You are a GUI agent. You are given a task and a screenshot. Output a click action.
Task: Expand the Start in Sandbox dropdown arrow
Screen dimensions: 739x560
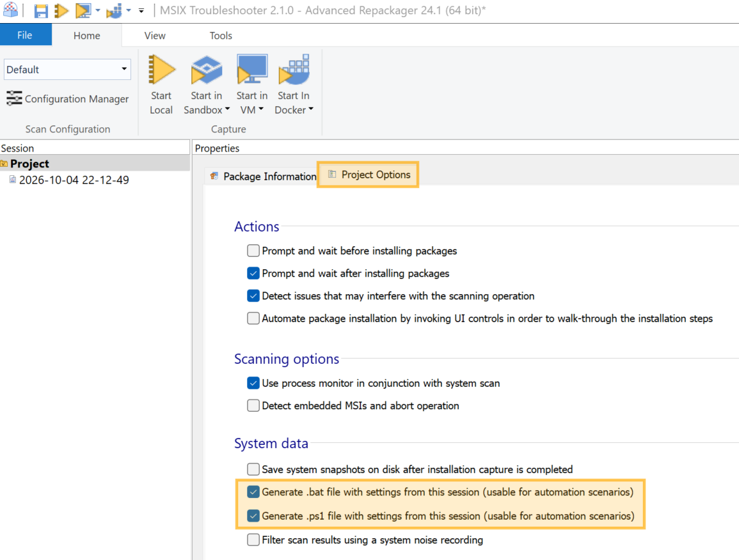[228, 109]
